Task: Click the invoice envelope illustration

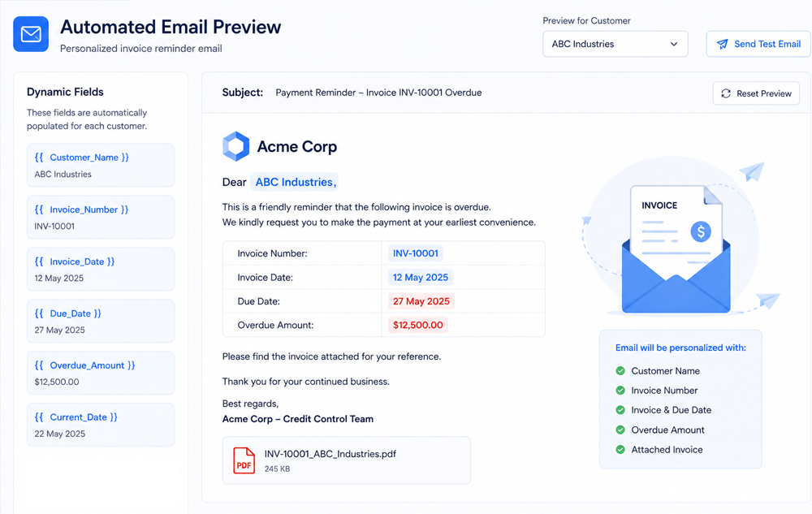Action: point(676,249)
